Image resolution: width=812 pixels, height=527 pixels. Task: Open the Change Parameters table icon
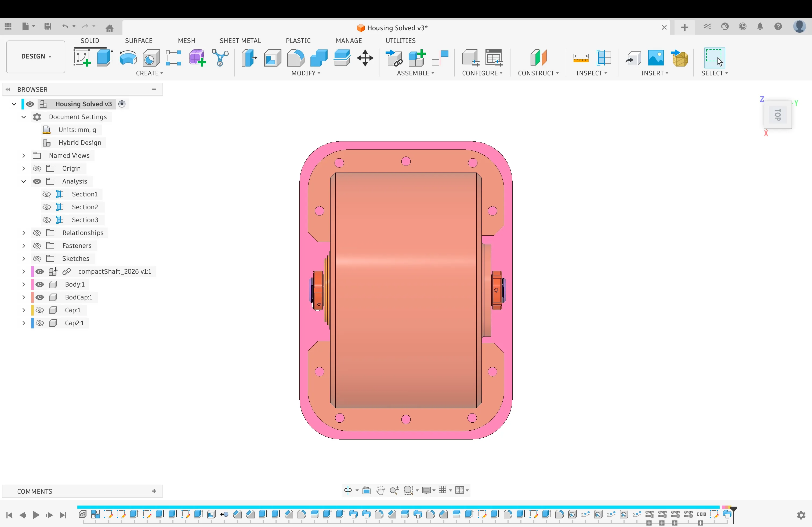(x=494, y=58)
